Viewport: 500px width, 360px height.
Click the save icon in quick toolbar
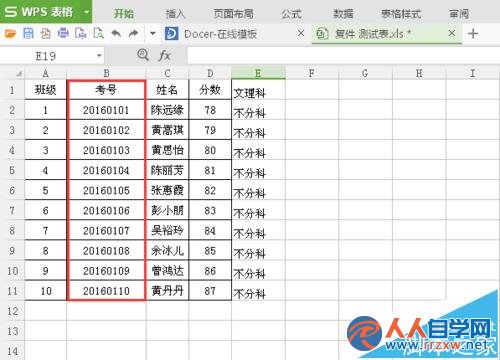28,33
